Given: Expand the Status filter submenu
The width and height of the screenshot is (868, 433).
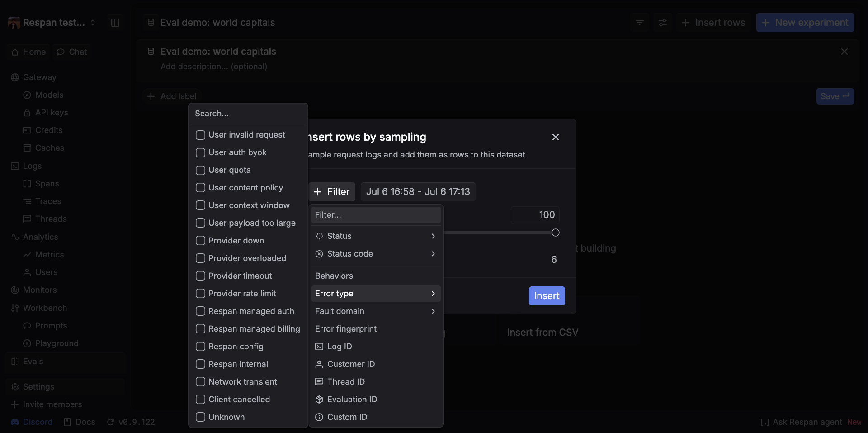Looking at the screenshot, I should click(x=376, y=236).
